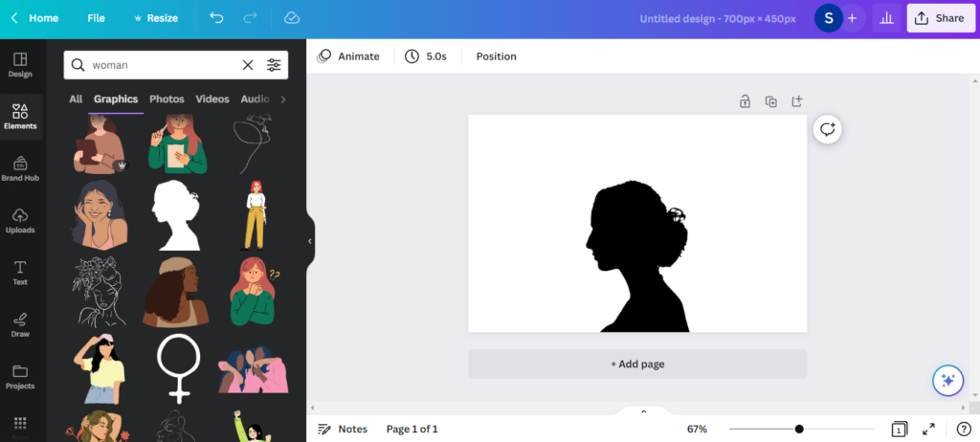Add collaborators with plus icon
The width and height of the screenshot is (980, 442).
pyautogui.click(x=853, y=18)
